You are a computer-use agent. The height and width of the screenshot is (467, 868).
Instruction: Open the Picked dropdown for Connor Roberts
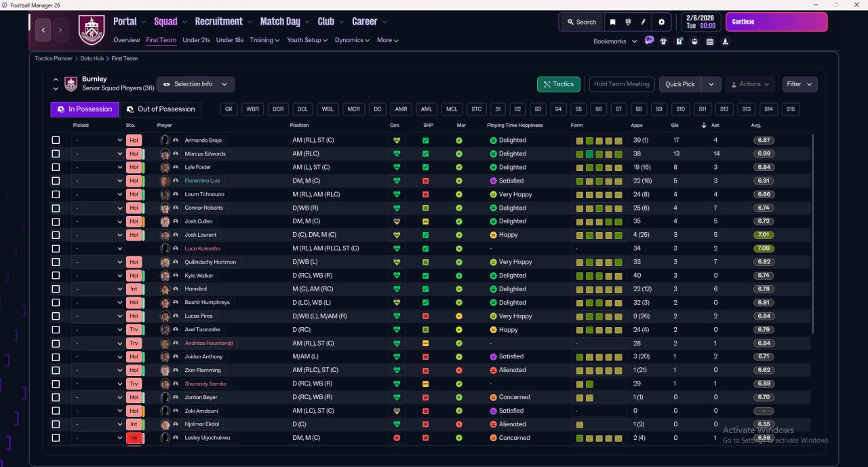coord(98,208)
